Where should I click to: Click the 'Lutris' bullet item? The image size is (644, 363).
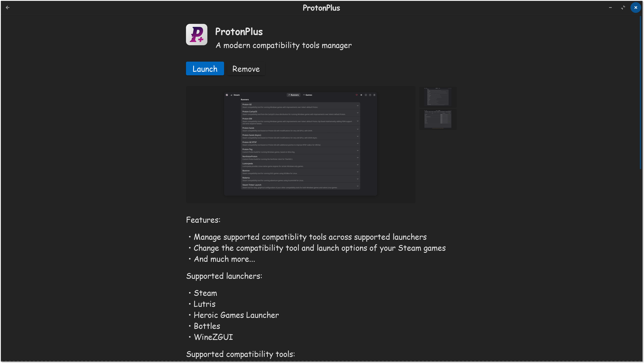205,304
